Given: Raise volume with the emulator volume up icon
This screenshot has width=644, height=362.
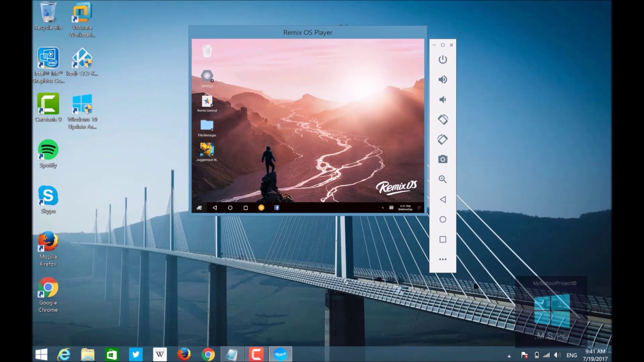Looking at the screenshot, I should click(x=443, y=79).
